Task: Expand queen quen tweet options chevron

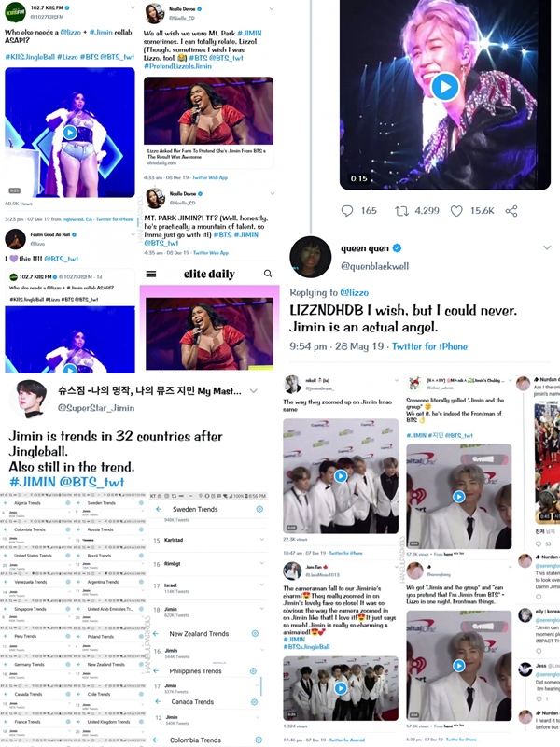Action: pos(547,247)
